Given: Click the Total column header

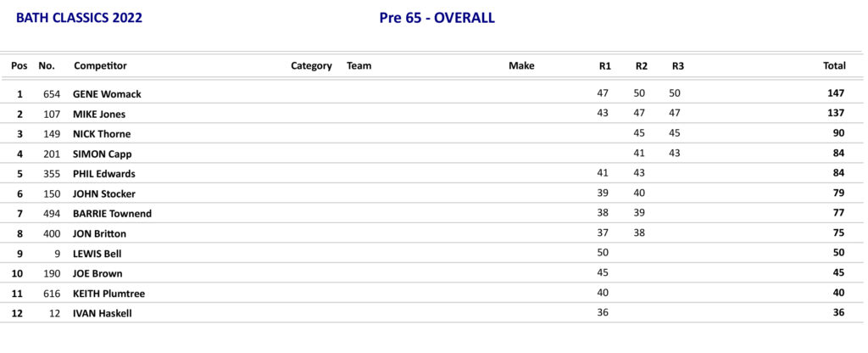Looking at the screenshot, I should 834,65.
